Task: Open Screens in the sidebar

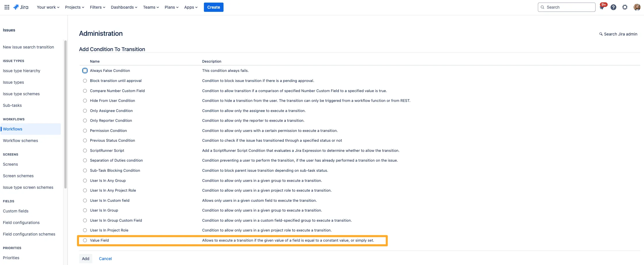Action: [10, 164]
